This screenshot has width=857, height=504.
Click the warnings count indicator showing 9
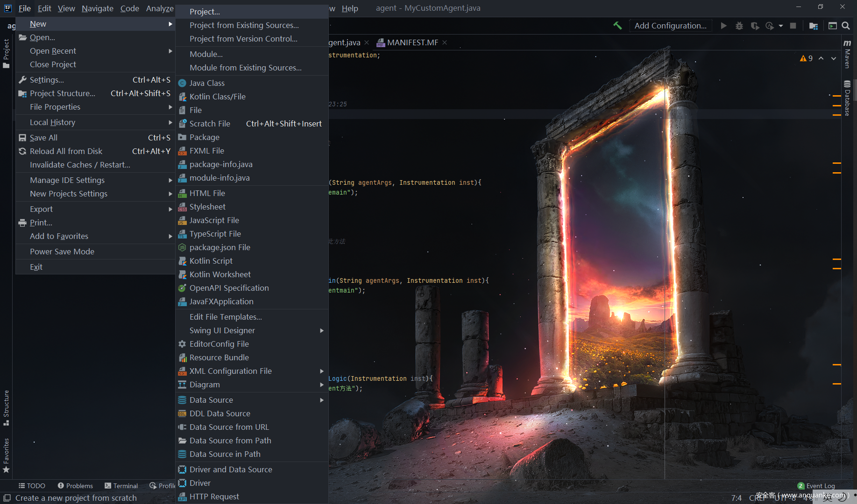click(807, 58)
